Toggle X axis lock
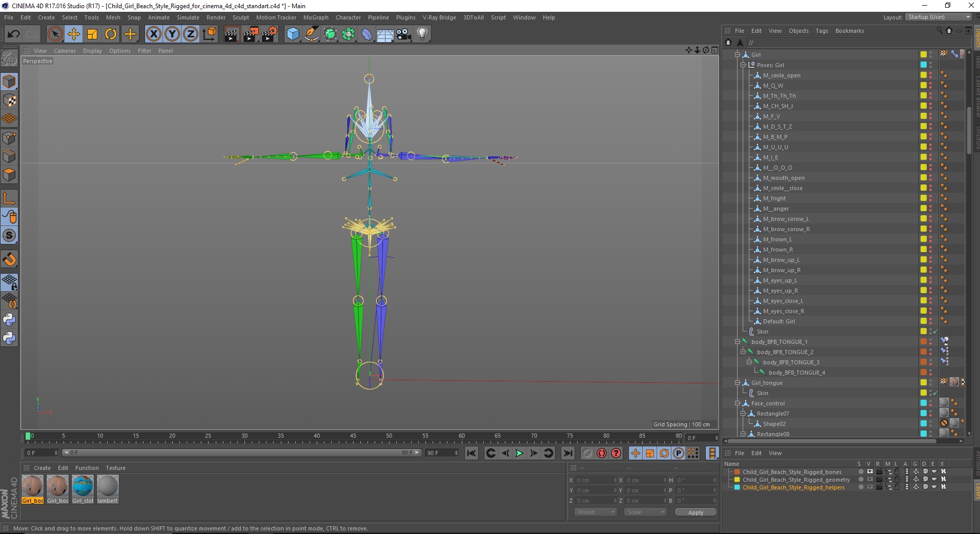 pyautogui.click(x=153, y=34)
